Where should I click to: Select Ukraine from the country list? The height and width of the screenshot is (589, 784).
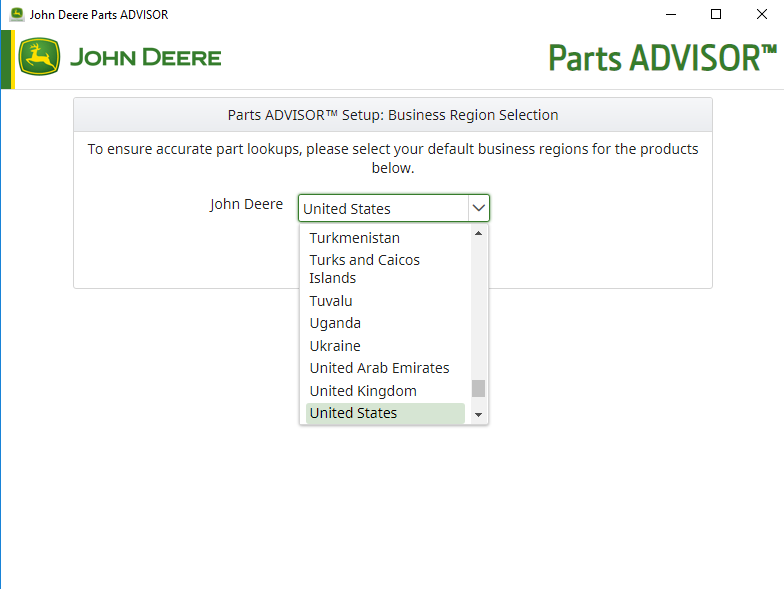[x=335, y=346]
